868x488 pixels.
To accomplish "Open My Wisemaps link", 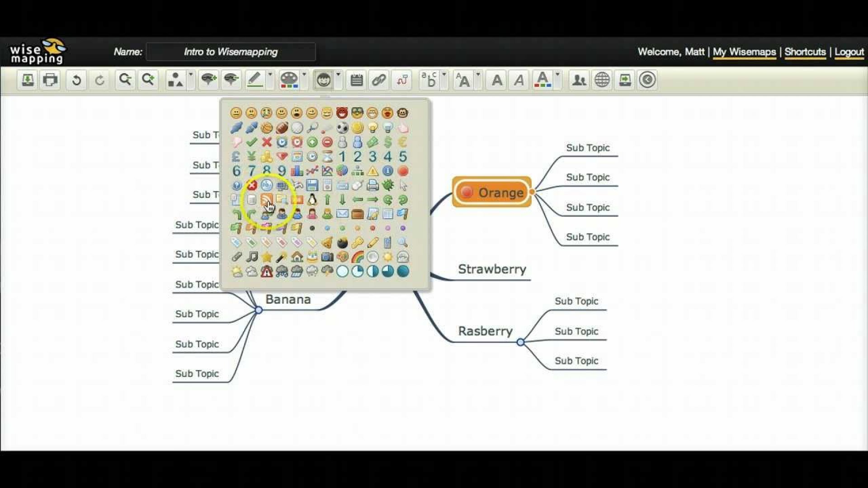I will tap(744, 52).
